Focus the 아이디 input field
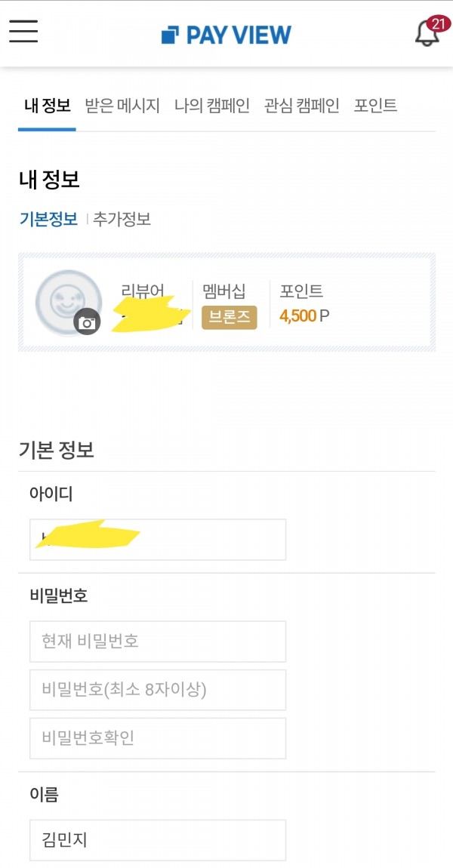453x868 pixels. [x=157, y=539]
